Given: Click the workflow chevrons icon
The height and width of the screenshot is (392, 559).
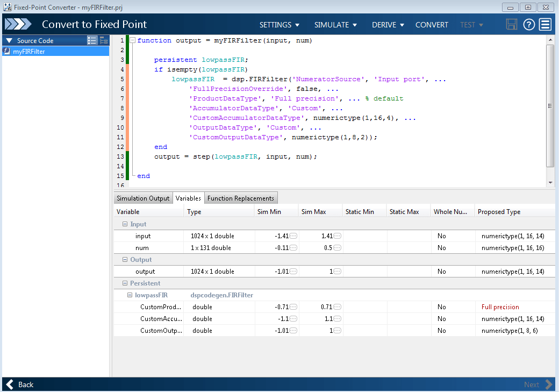Looking at the screenshot, I should (x=18, y=25).
